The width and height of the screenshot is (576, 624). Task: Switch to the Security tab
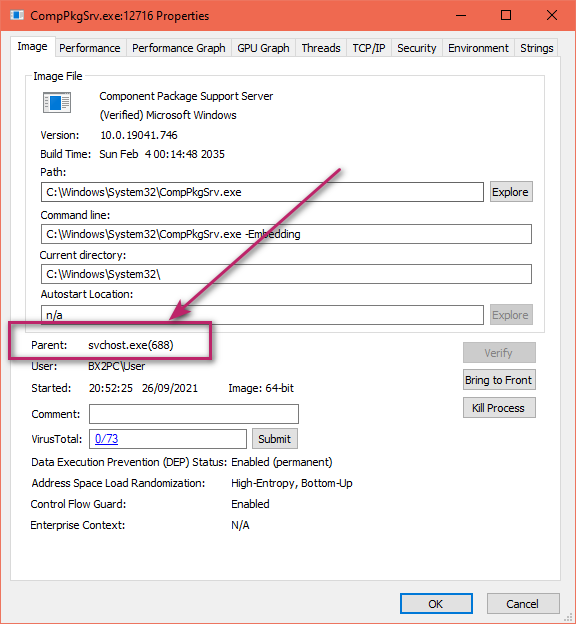pyautogui.click(x=416, y=48)
